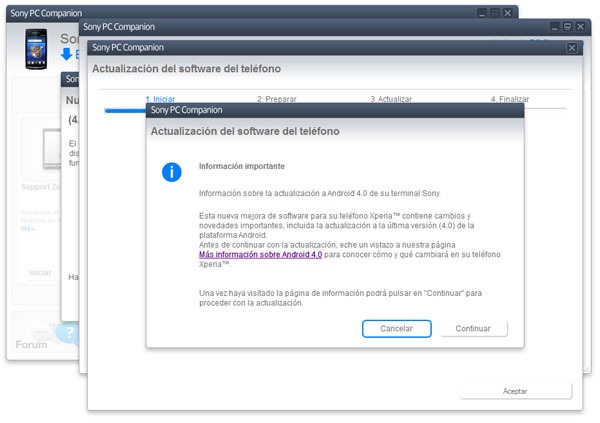Click the Xperia phone thumbnail in back window
The image size is (600, 423).
(x=36, y=49)
